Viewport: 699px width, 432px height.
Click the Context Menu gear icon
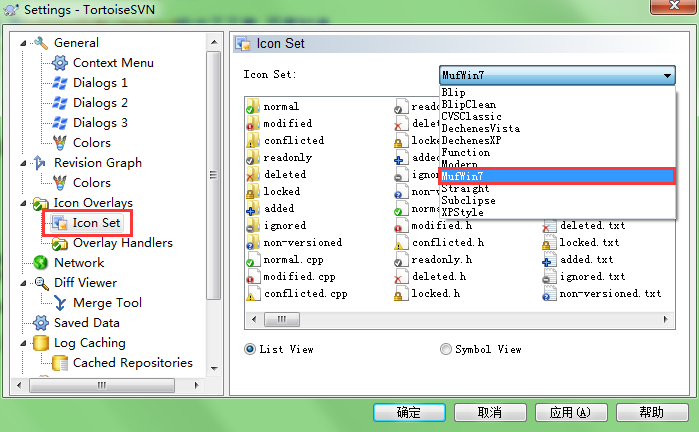click(60, 63)
